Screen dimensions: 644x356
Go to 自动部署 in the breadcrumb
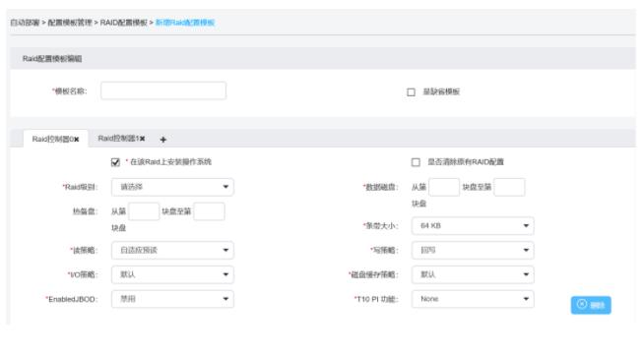[25, 23]
